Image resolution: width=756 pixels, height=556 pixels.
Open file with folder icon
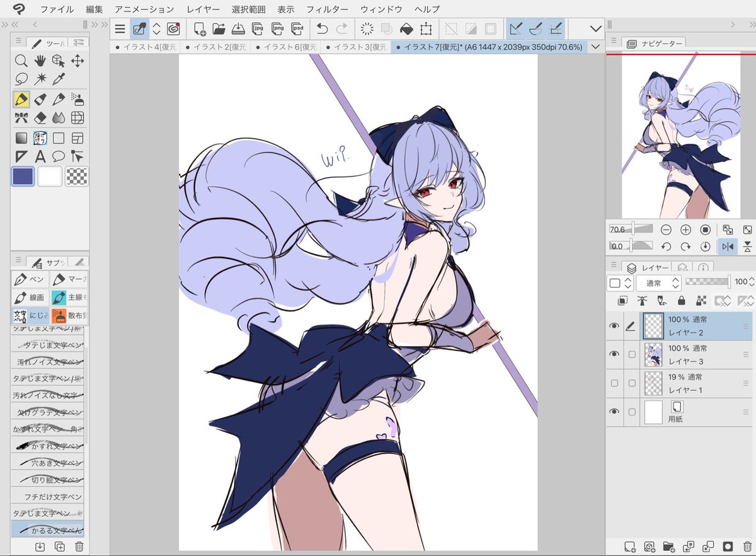(x=219, y=29)
